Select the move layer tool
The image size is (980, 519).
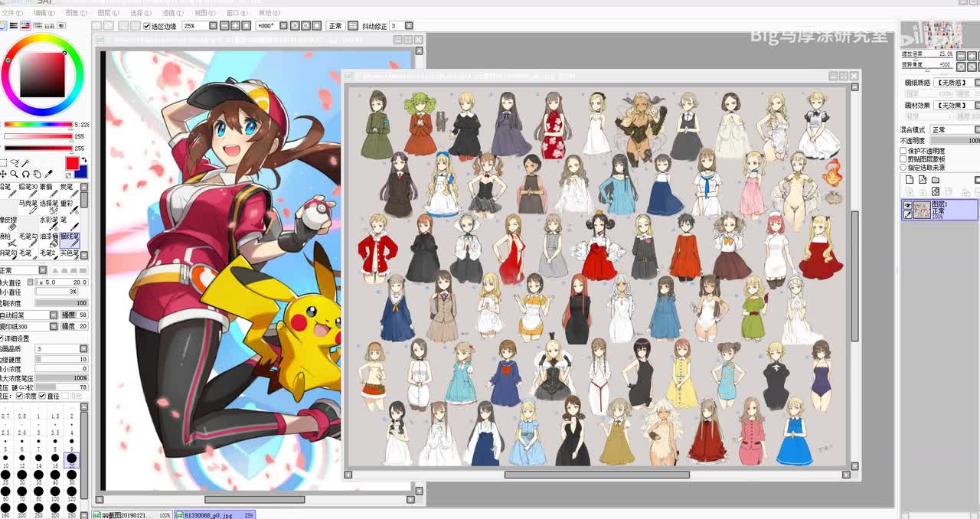click(x=3, y=174)
